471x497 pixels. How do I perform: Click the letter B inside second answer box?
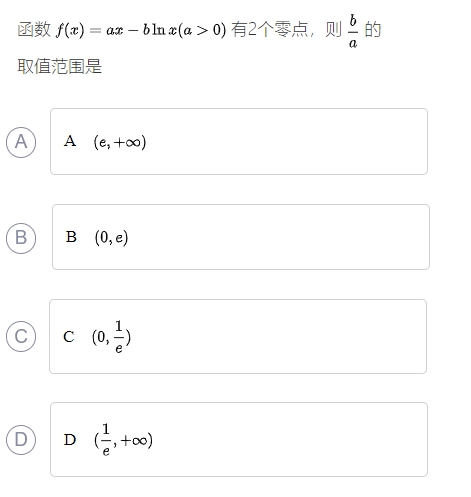pos(71,237)
